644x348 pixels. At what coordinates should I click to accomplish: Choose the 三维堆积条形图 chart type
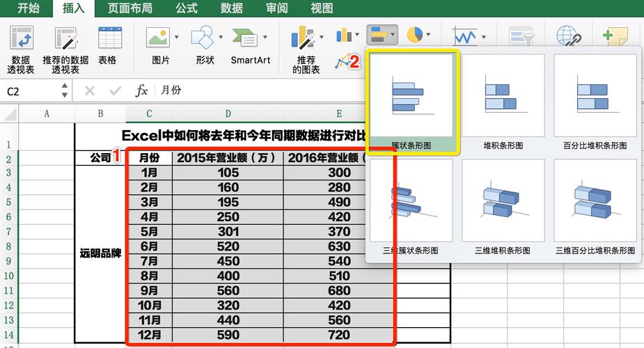503,207
